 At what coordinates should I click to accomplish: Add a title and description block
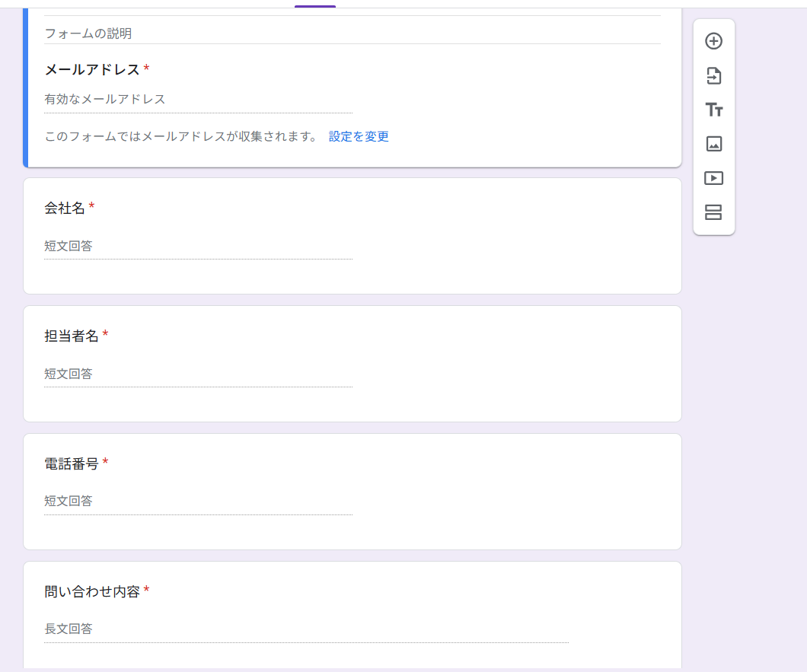[713, 110]
